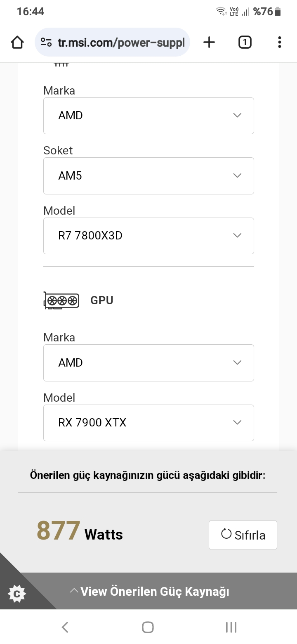Image resolution: width=297 pixels, height=644 pixels.
Task: Open the Chrome three-dot menu
Action: pyautogui.click(x=280, y=42)
